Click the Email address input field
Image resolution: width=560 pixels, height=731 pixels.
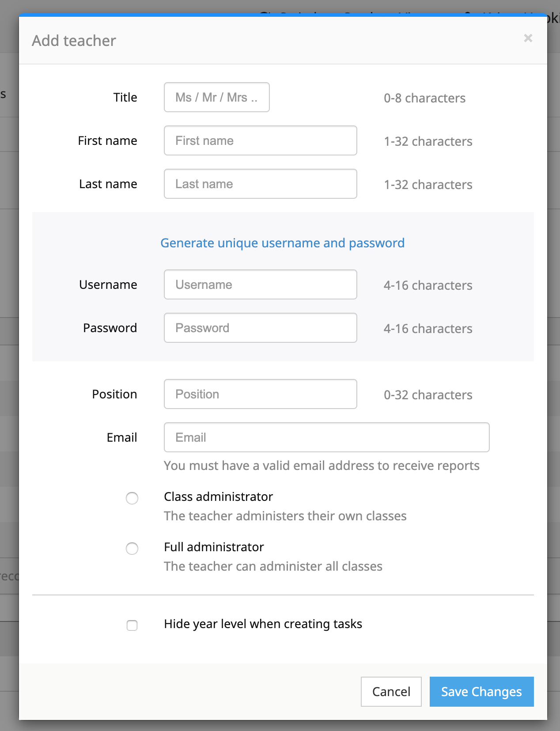click(x=326, y=437)
